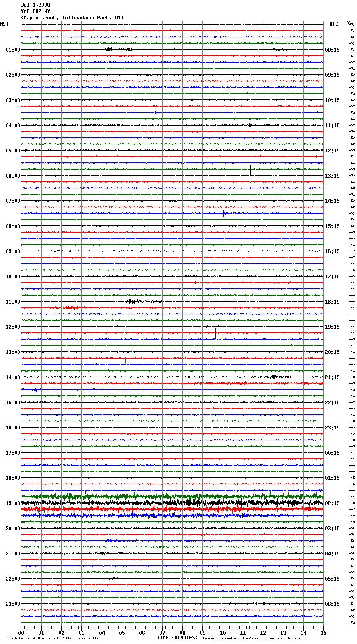The height and width of the screenshot is (644, 357).
Task: Click the DC offset column header
Action: tap(349, 23)
